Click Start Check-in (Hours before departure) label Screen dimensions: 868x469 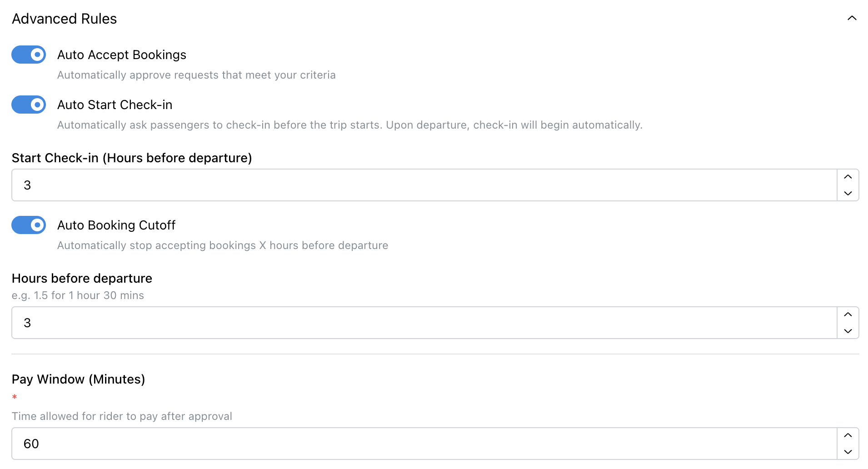pos(132,158)
